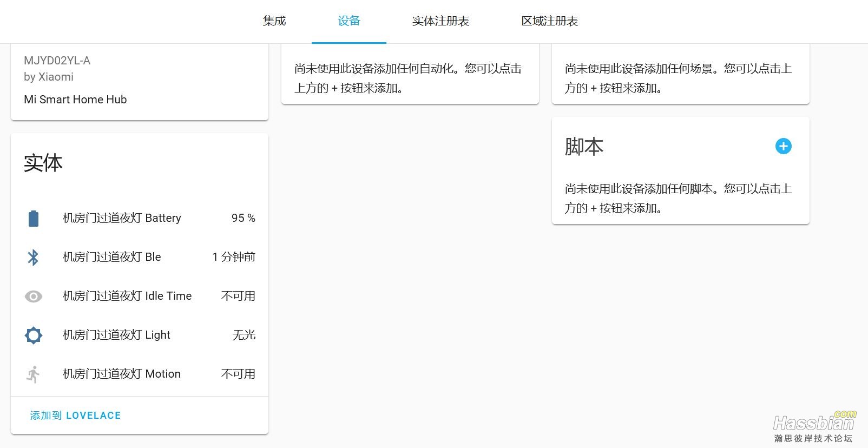Open 机房门过道夜灯 Idle Time entity row
Screen dimensions: 868x448
(x=140, y=296)
